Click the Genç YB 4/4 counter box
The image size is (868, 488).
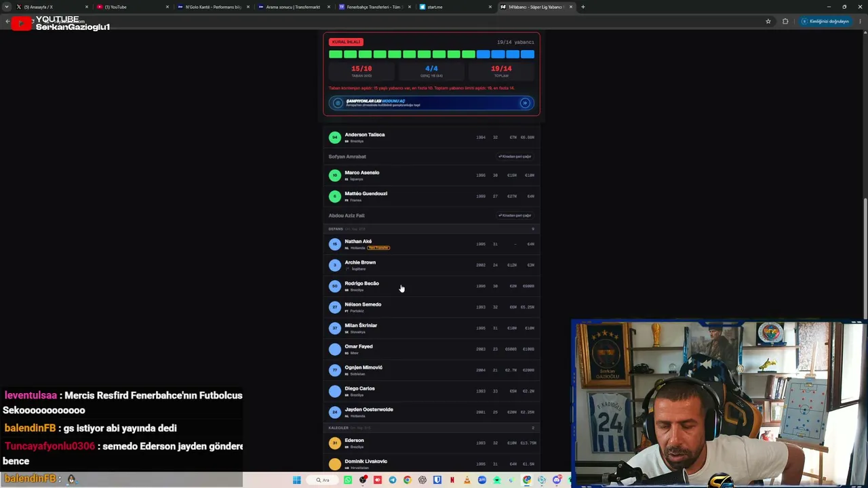click(x=431, y=71)
